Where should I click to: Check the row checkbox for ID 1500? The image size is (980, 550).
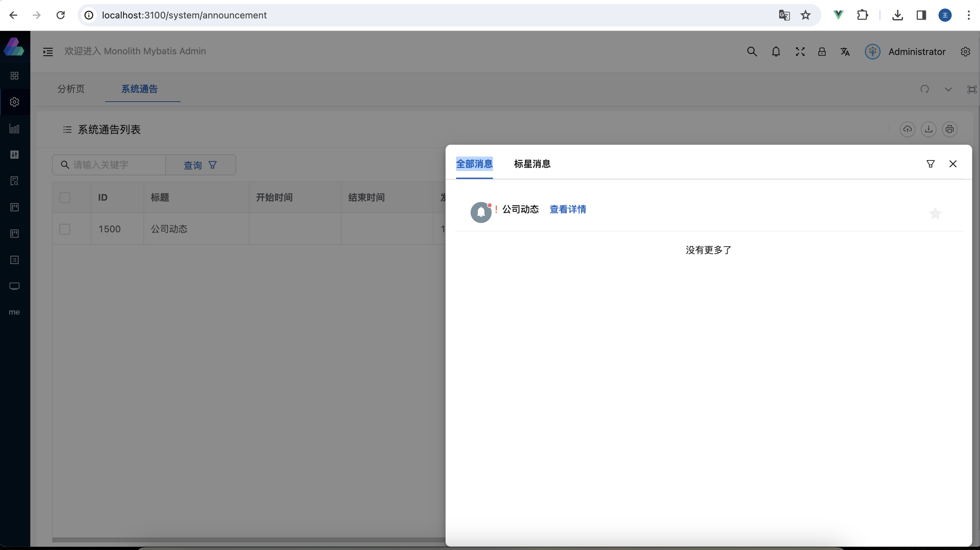(65, 229)
